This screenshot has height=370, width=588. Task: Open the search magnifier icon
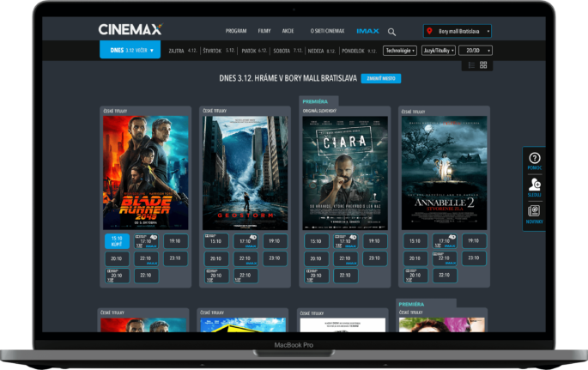pos(391,32)
